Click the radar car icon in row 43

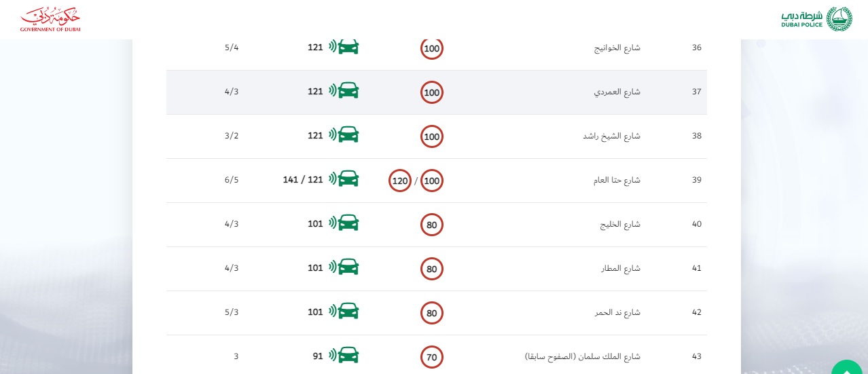pyautogui.click(x=344, y=355)
